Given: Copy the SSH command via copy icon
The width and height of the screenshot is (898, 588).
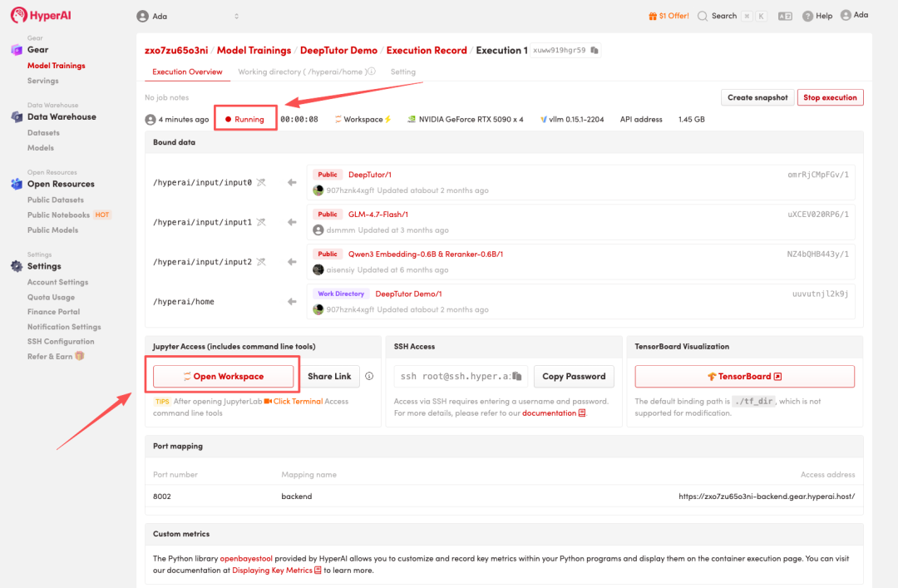Looking at the screenshot, I should 517,377.
